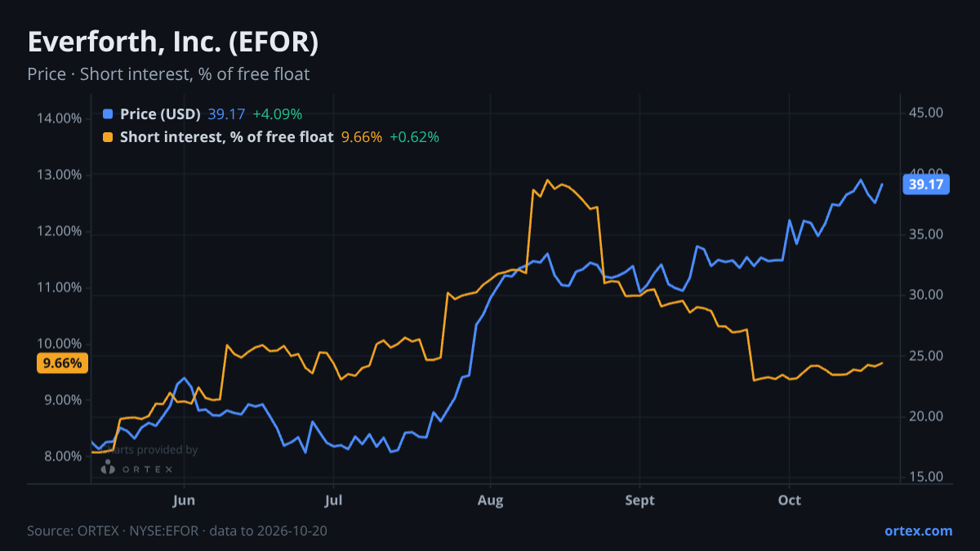The height and width of the screenshot is (551, 980).
Task: Click the Everforth, Inc. (EFOR) chart title
Action: pos(173,42)
